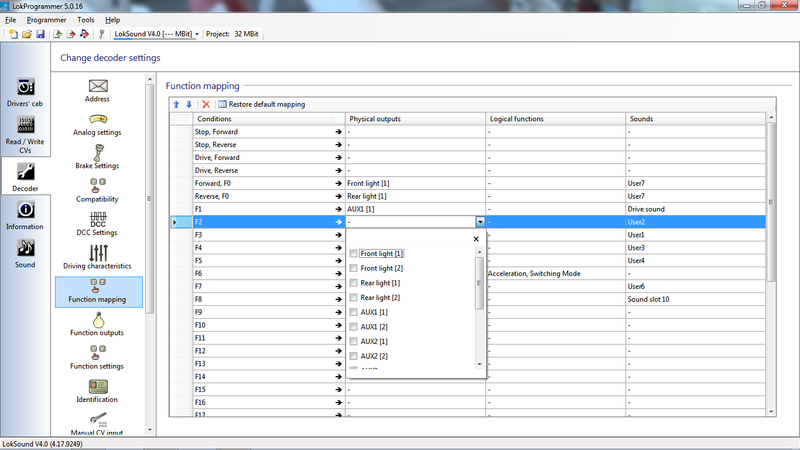
Task: Open Identification settings
Action: 97,391
